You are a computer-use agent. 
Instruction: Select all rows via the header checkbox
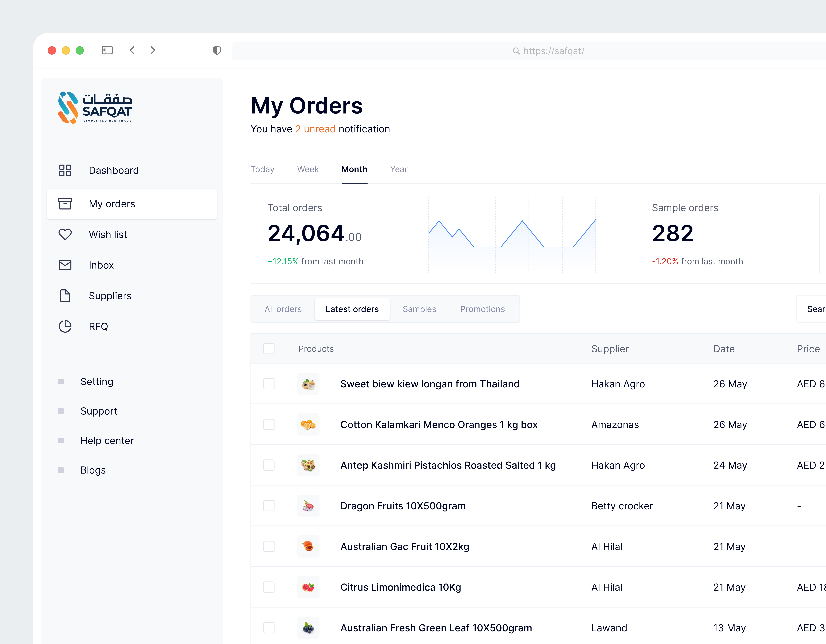(269, 348)
